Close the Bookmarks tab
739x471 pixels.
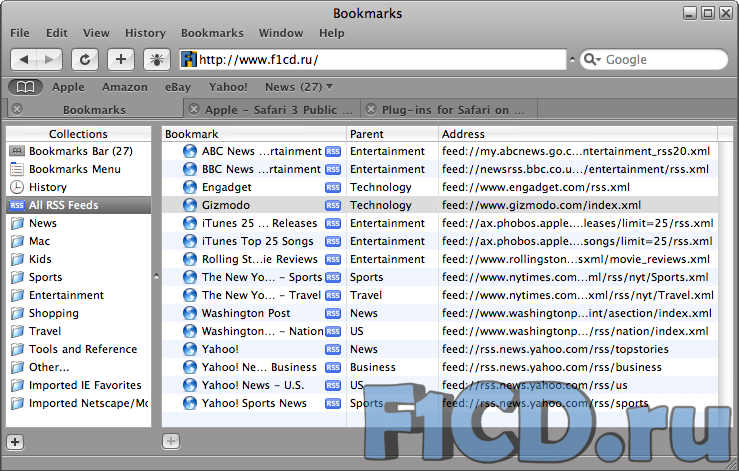tap(17, 109)
